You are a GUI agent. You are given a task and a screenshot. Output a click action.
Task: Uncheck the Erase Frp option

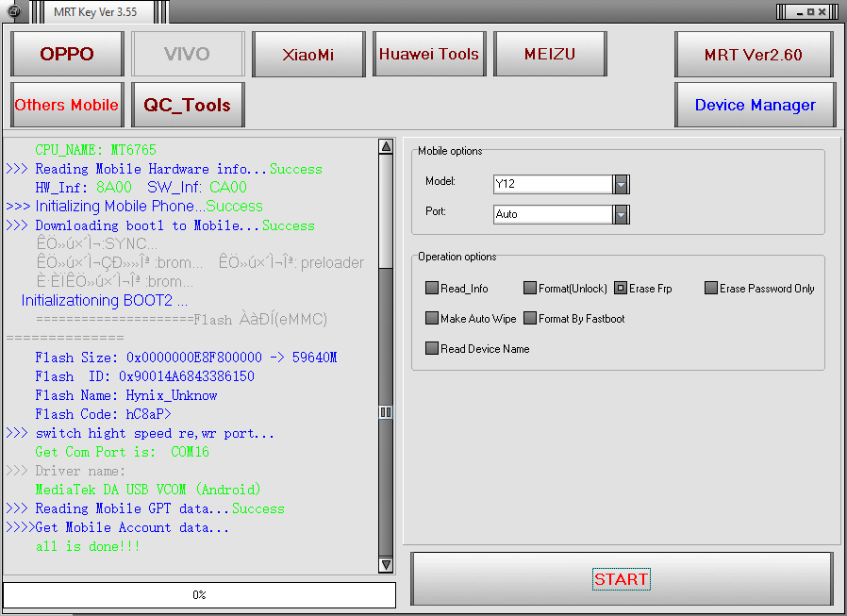coord(621,288)
